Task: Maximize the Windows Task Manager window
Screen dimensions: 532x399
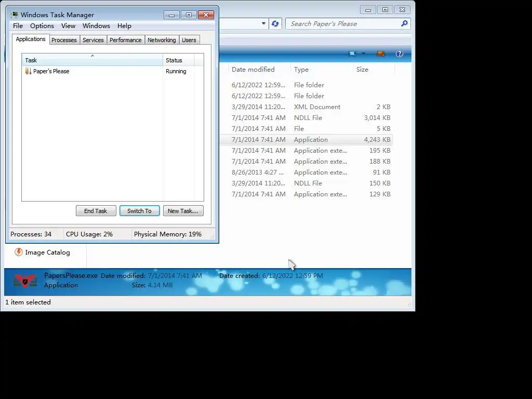Action: click(x=189, y=15)
